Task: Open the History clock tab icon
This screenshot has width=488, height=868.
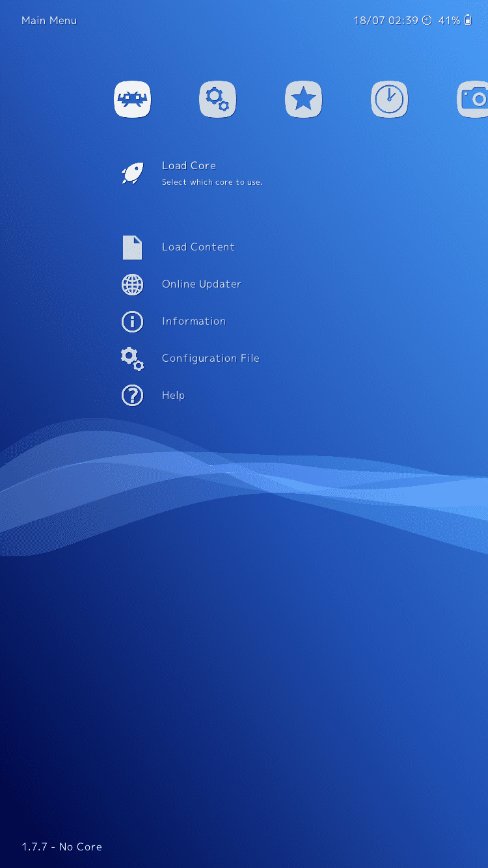Action: point(389,100)
